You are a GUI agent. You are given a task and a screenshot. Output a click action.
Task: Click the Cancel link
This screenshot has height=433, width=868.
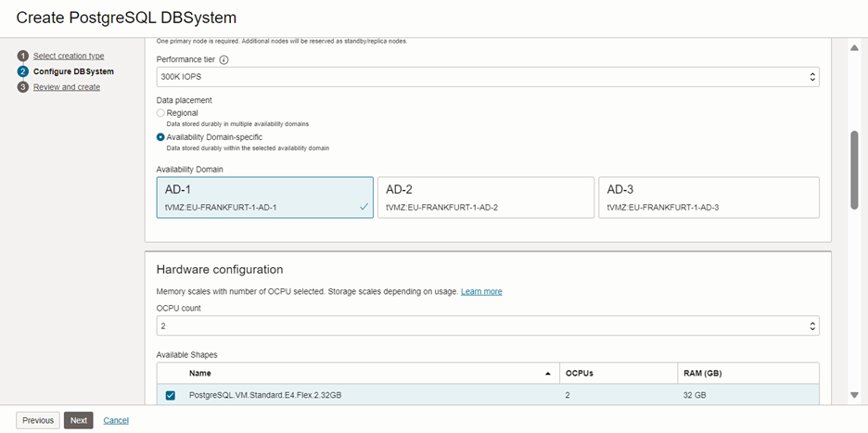[x=116, y=420]
